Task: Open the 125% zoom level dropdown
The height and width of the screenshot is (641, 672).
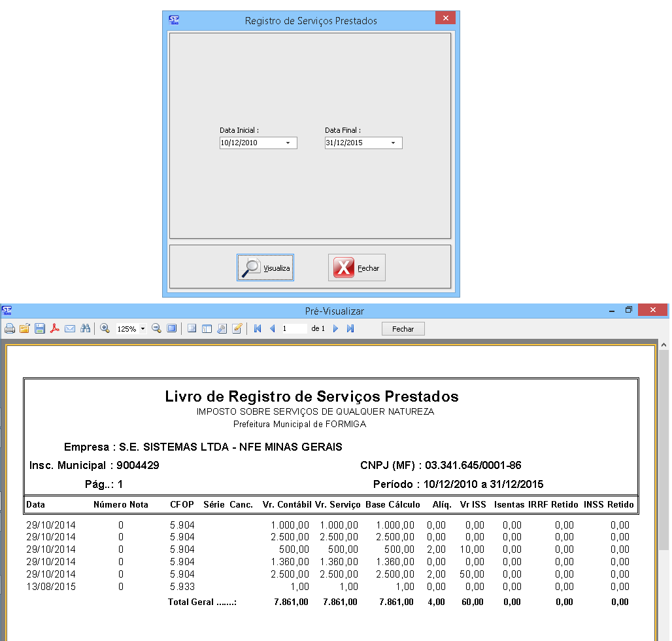Action: tap(143, 329)
